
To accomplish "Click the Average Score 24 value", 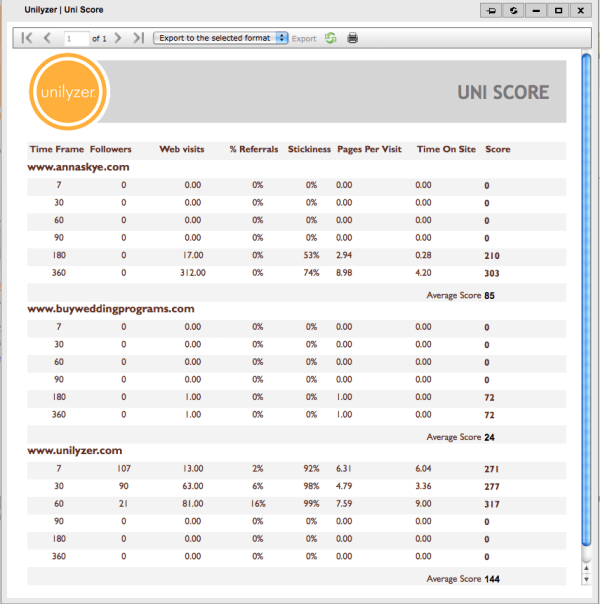I will 489,438.
